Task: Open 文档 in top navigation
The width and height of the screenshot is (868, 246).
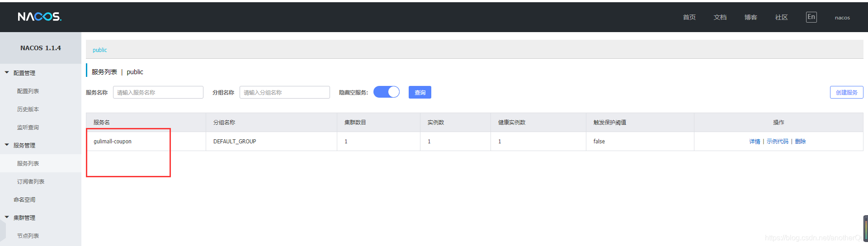Action: (x=720, y=17)
